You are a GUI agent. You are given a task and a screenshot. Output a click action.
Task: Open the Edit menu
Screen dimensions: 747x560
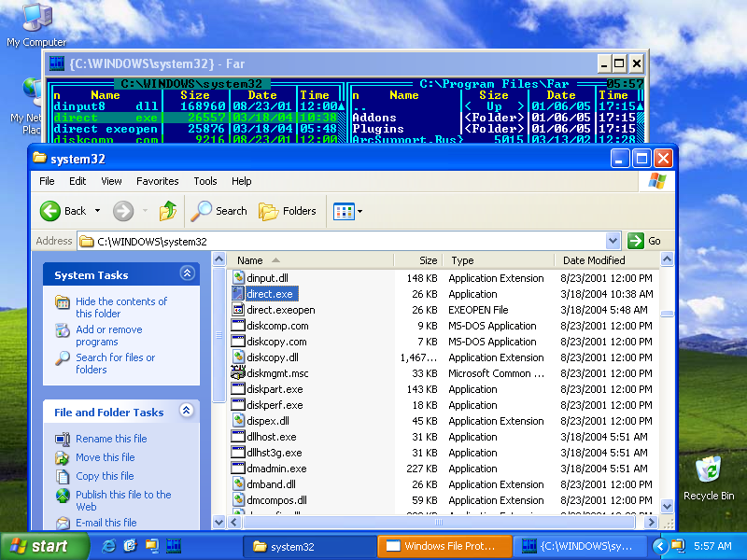coord(78,181)
